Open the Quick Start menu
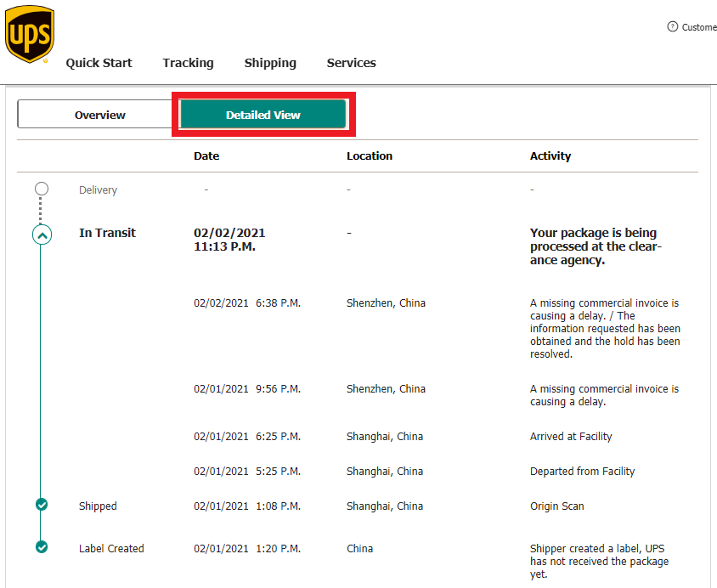 point(99,63)
